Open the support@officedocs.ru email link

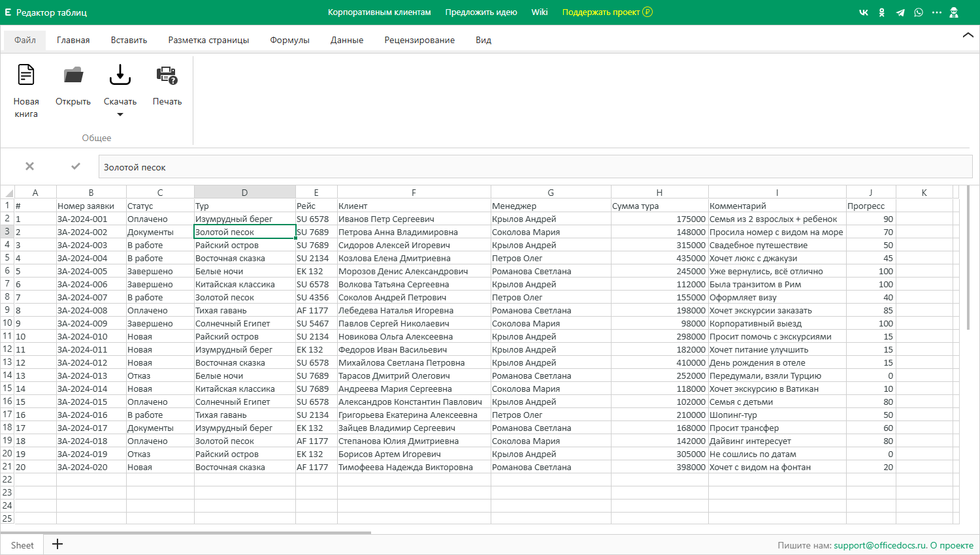pyautogui.click(x=880, y=545)
